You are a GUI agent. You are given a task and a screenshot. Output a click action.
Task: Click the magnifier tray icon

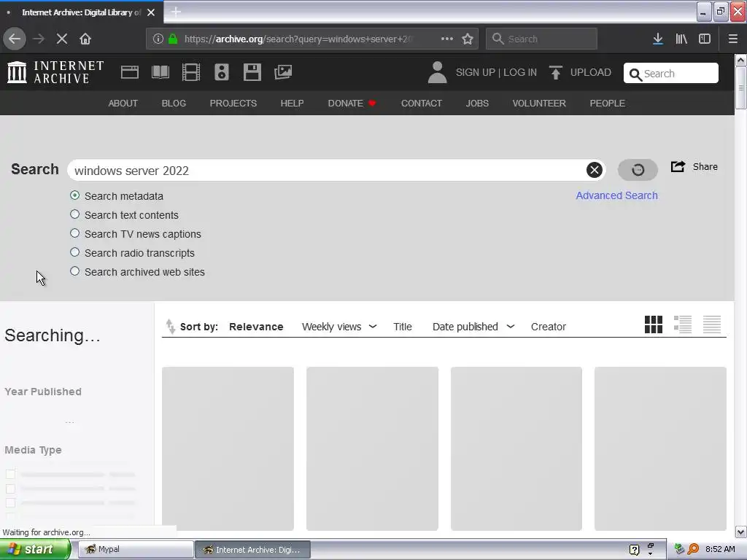[693, 549]
